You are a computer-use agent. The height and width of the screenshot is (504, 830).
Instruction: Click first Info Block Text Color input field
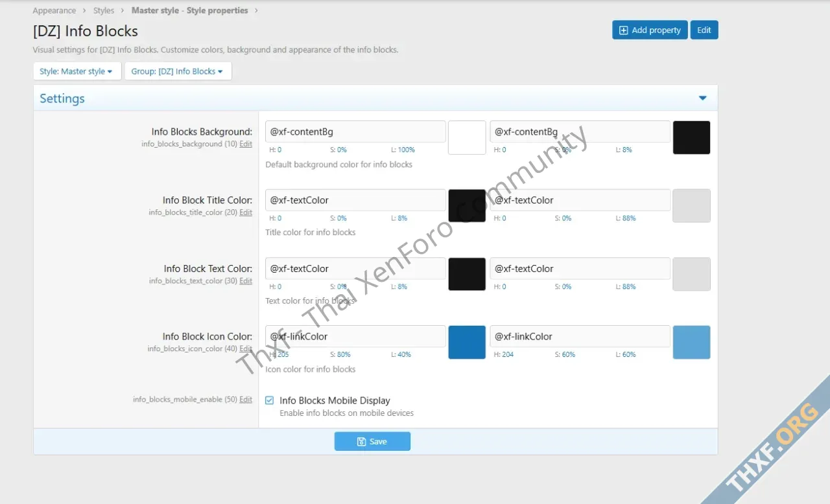[355, 268]
